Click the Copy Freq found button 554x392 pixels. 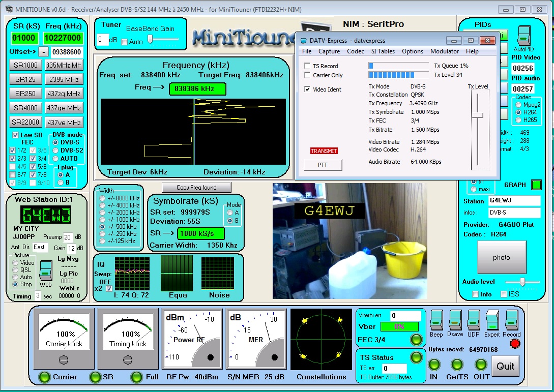click(196, 187)
